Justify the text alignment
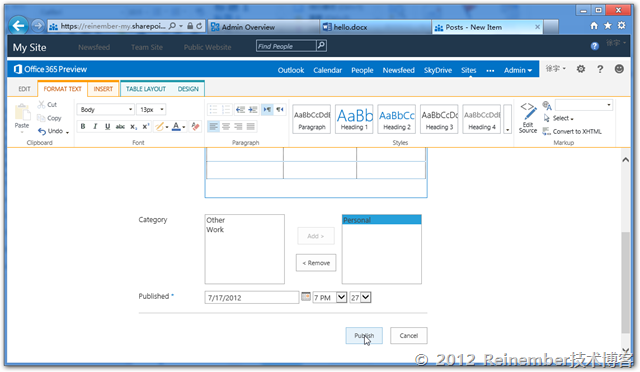 (251, 127)
